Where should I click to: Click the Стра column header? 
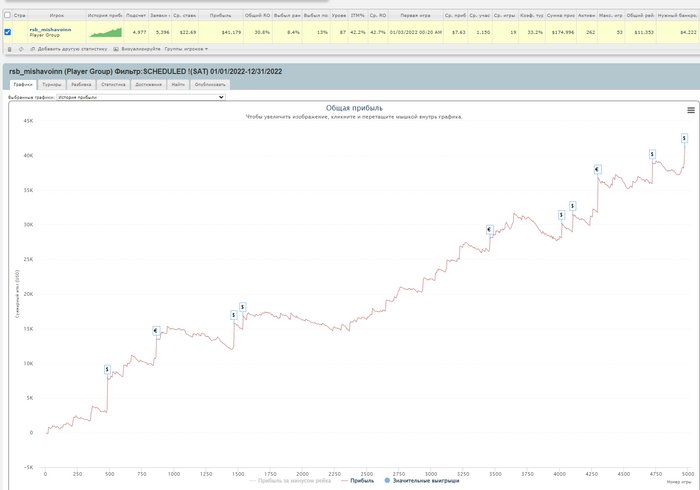tap(20, 15)
